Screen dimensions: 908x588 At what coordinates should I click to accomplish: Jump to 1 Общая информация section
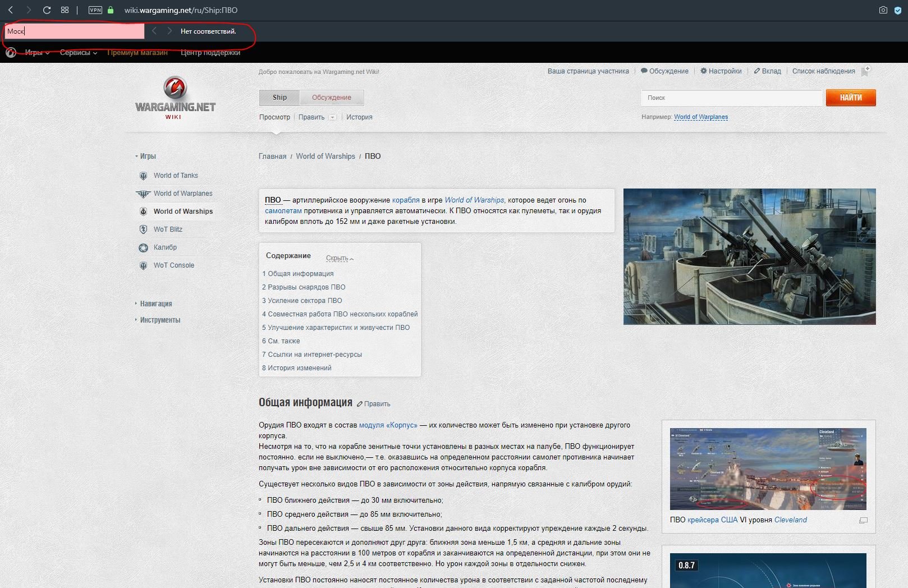pos(298,274)
